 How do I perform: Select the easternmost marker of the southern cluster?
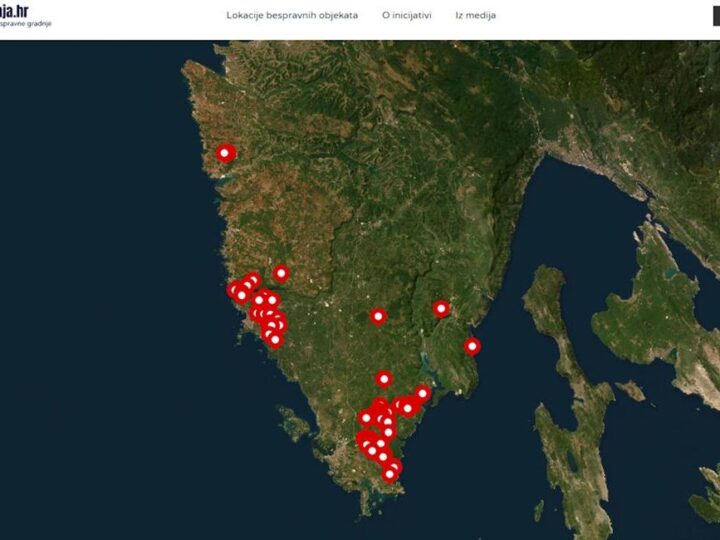(422, 394)
